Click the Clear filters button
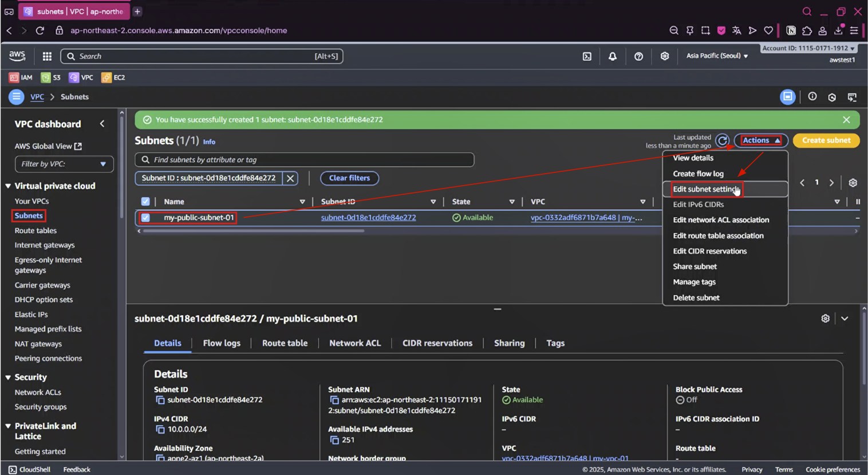 click(349, 178)
